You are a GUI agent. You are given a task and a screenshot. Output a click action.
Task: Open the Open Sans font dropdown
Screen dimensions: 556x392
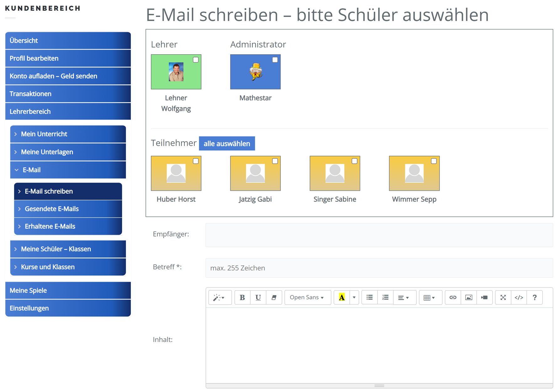point(307,297)
